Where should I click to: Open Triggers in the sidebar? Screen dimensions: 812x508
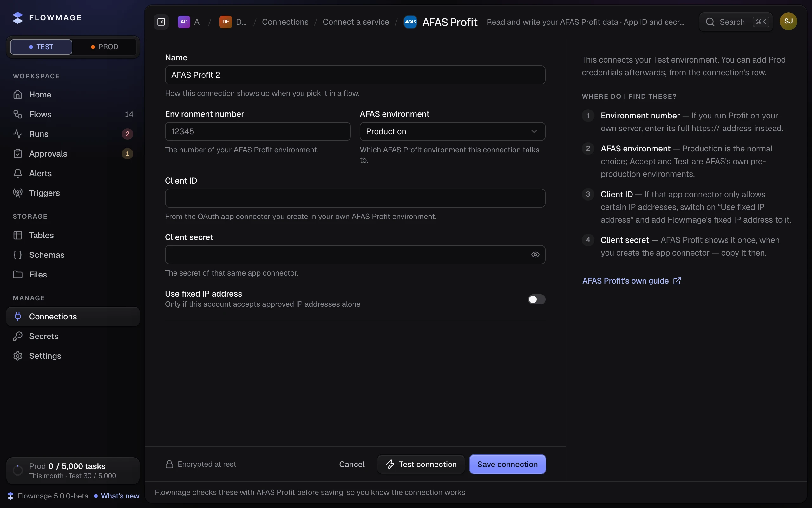[73, 193]
